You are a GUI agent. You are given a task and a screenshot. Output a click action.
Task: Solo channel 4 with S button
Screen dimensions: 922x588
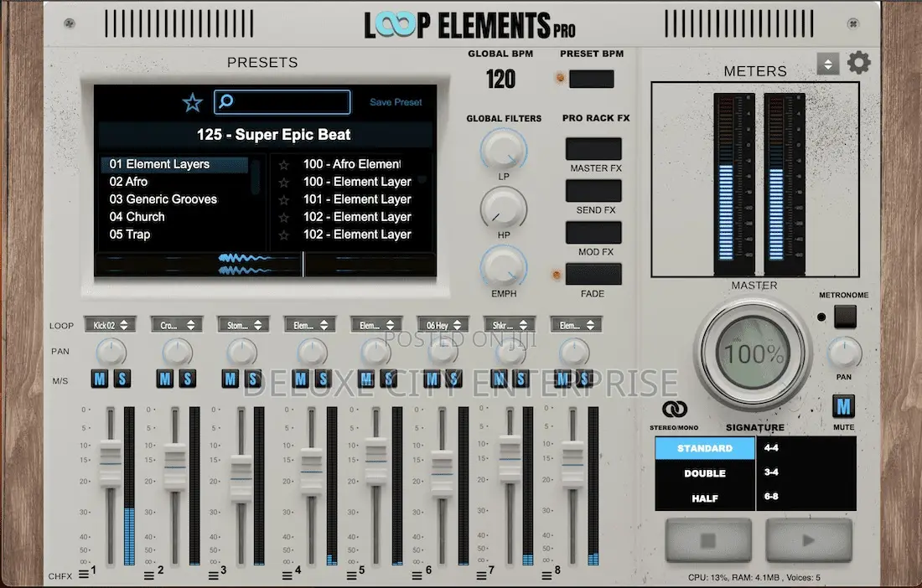tap(322, 379)
